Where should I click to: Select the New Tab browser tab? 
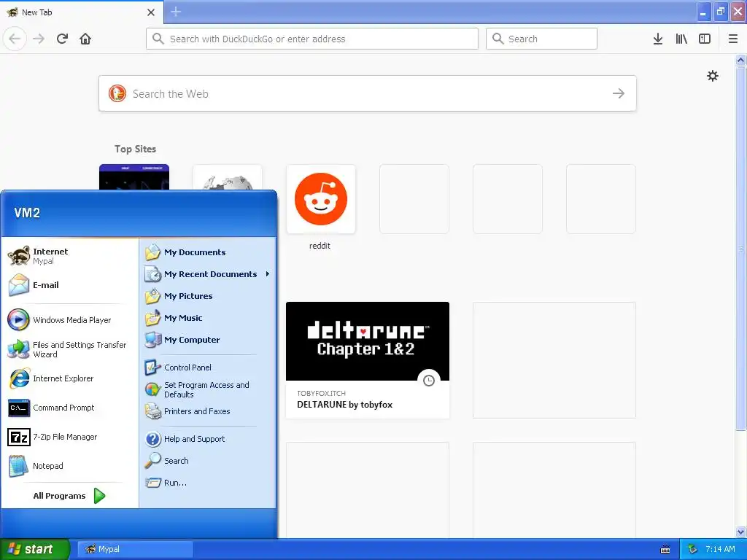[x=82, y=12]
